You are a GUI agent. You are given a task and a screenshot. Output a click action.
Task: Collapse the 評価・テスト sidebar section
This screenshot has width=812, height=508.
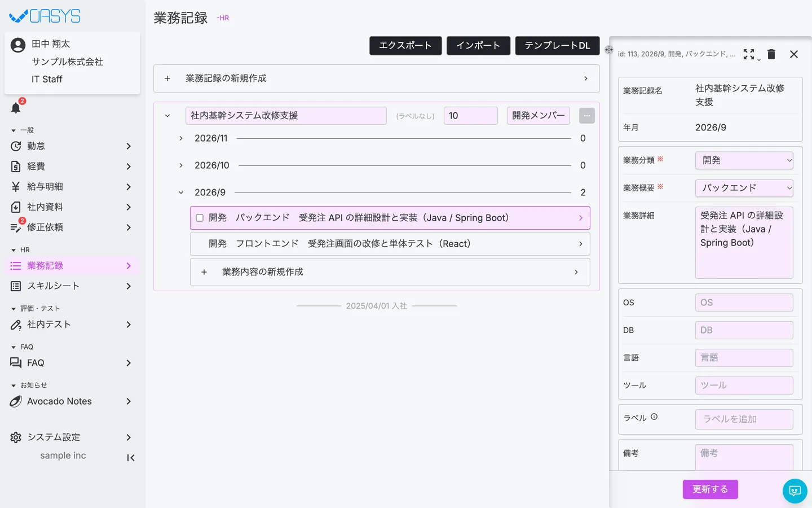click(x=14, y=309)
